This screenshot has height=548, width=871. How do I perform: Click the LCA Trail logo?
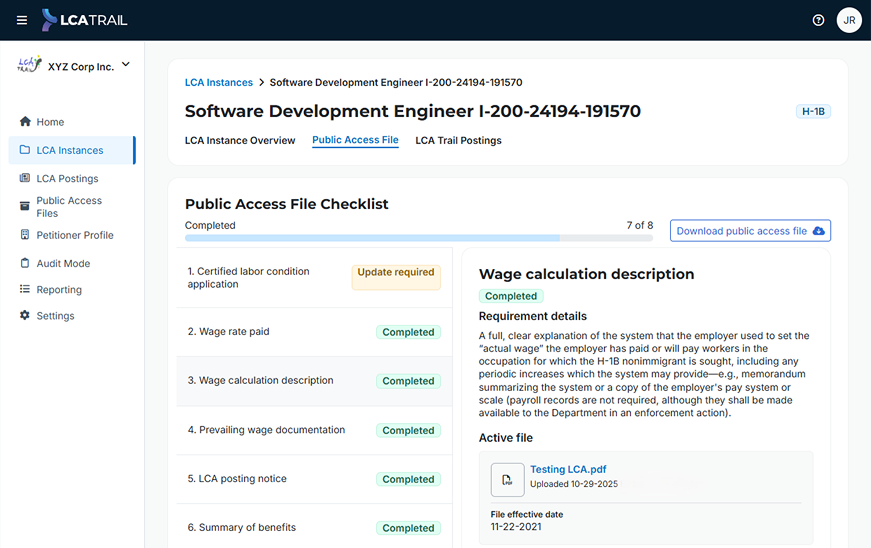point(84,20)
